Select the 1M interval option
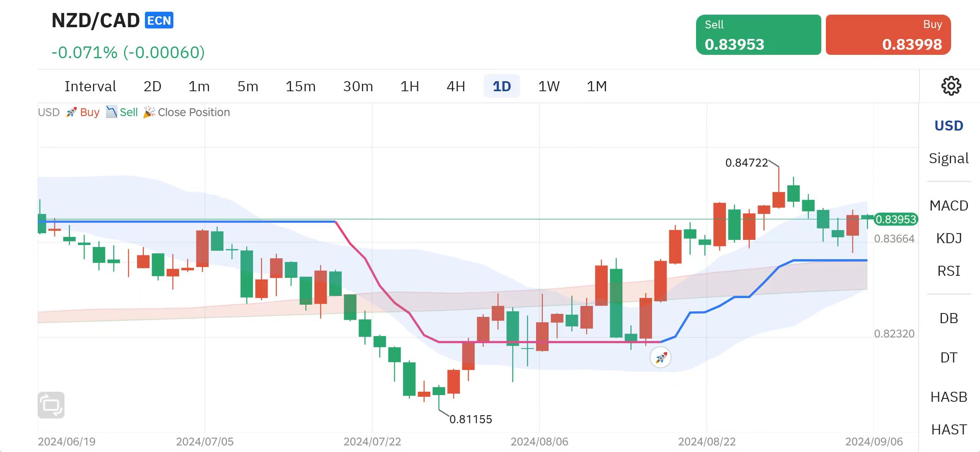980x452 pixels. [x=596, y=86]
